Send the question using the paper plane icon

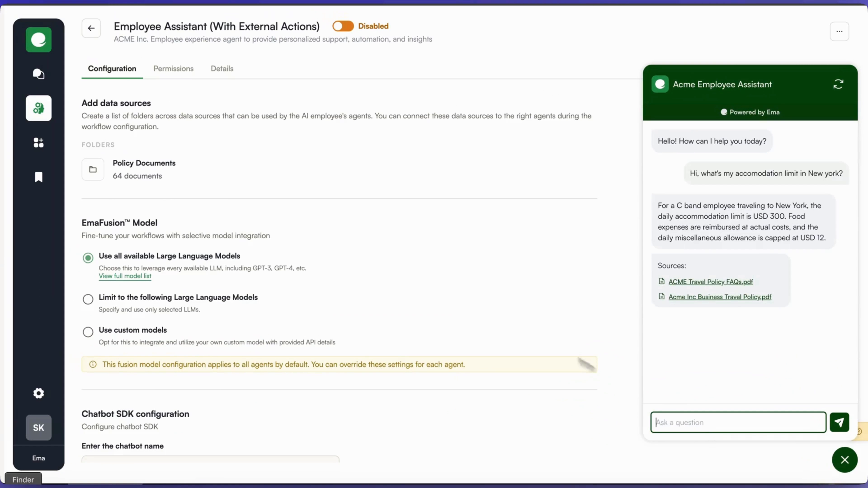coord(840,422)
